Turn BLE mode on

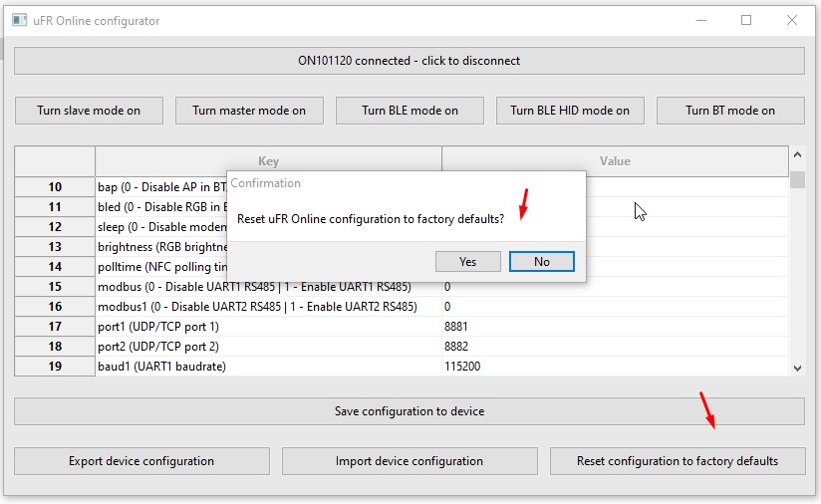(410, 111)
